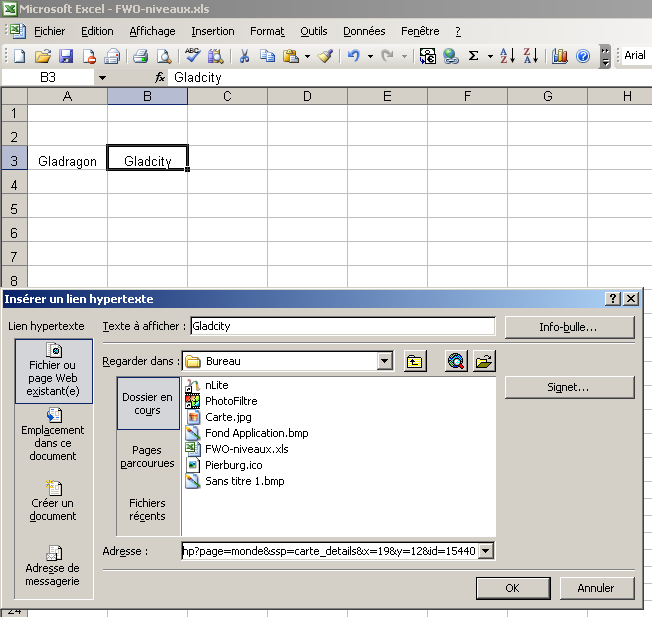Expand the AutoSum functions dropdown arrow
652x617 pixels.
tap(490, 56)
